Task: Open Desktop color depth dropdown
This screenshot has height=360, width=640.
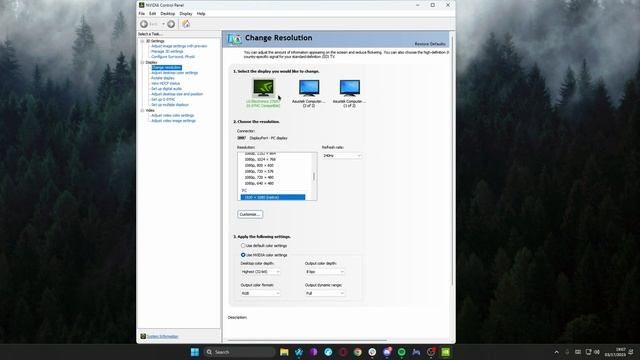Action: pyautogui.click(x=260, y=272)
